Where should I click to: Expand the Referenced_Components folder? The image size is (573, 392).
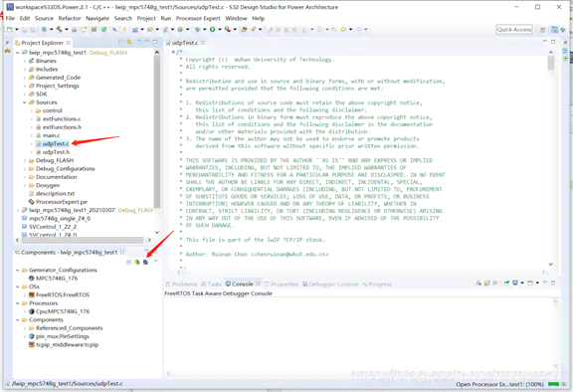click(25, 328)
